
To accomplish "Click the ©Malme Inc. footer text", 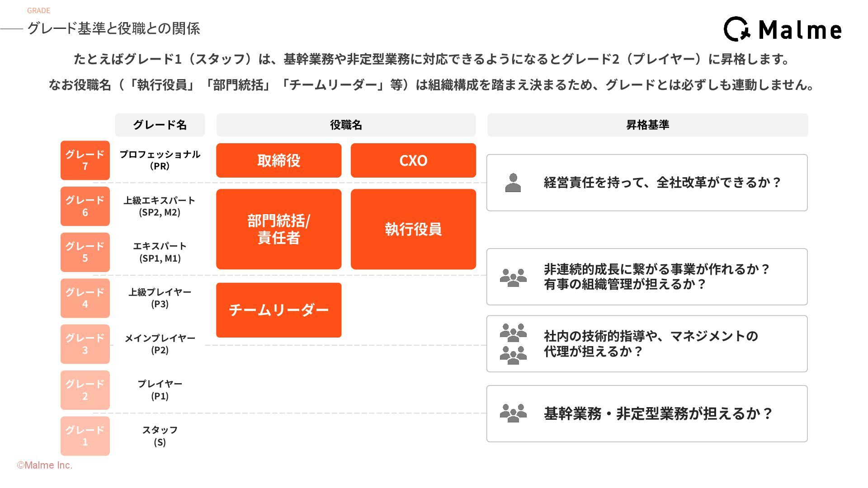I will coord(44,465).
